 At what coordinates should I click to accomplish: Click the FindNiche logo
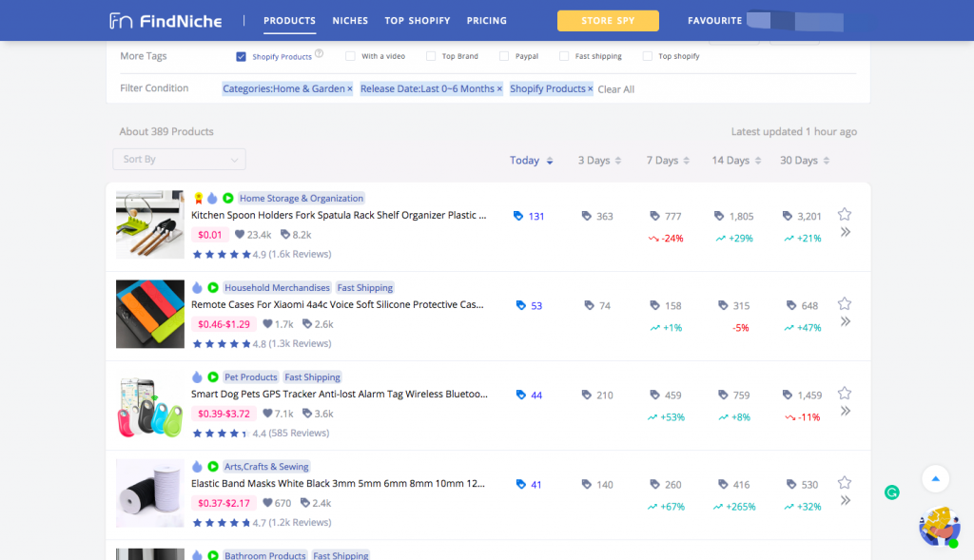click(x=166, y=21)
